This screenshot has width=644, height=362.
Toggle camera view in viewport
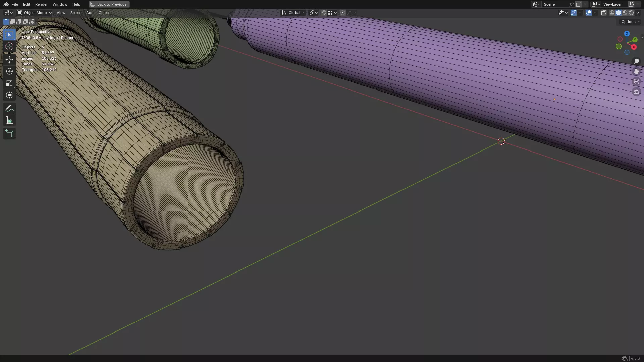point(636,81)
